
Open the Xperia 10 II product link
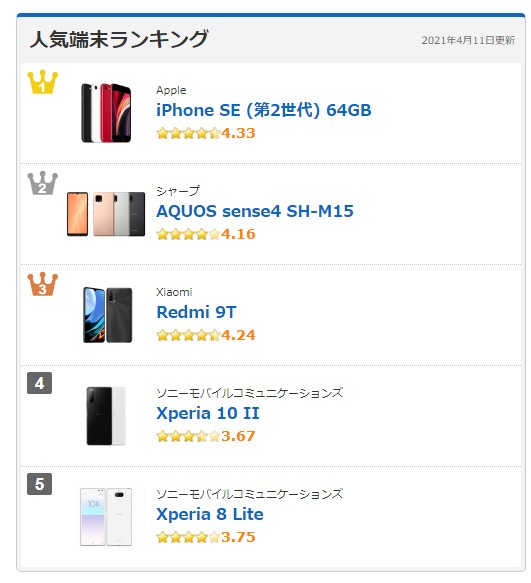click(207, 413)
